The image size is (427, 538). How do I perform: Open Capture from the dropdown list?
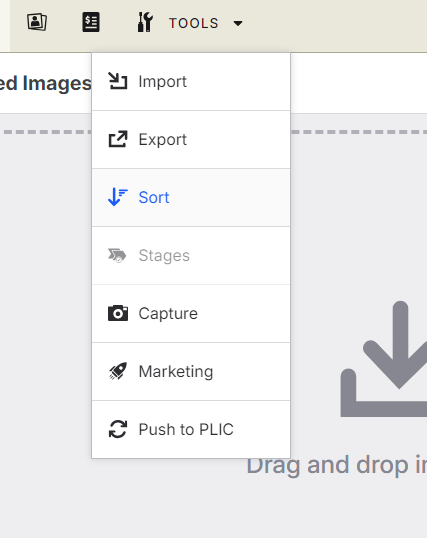pos(191,314)
